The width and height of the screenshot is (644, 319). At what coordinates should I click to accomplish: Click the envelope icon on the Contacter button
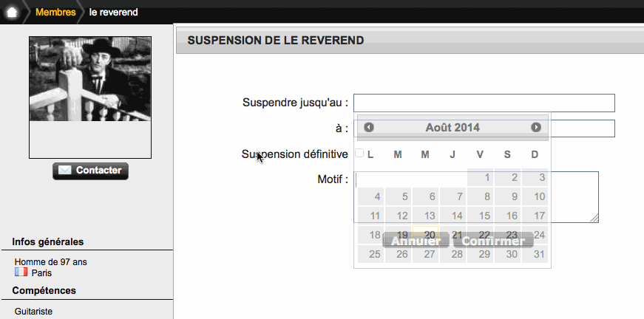point(64,170)
